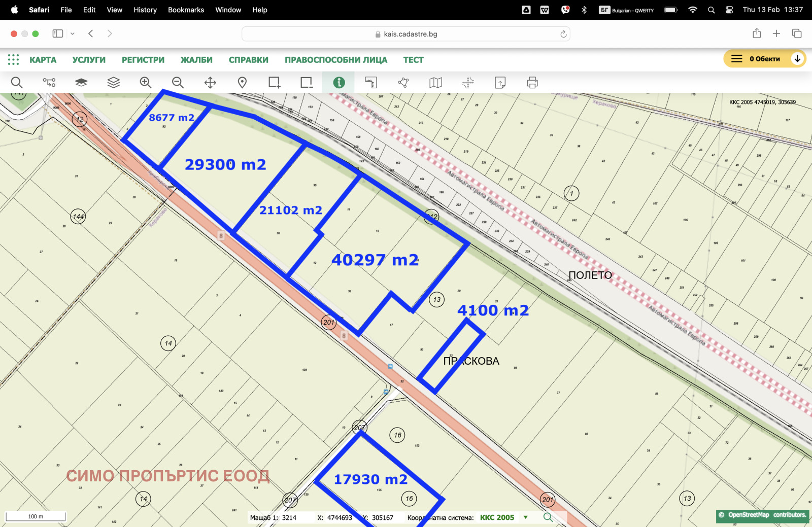Select the measurement ruler tool
This screenshot has height=527, width=812.
pos(371,83)
